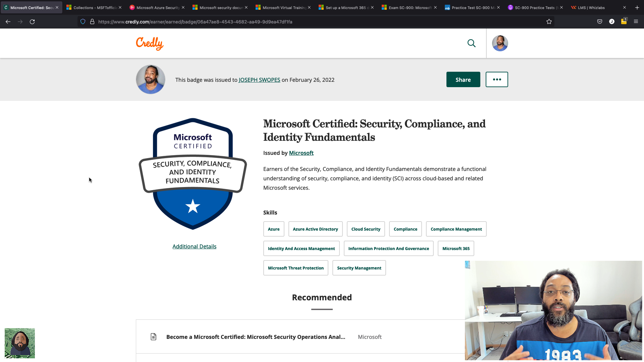Open the search icon on Credly

(x=471, y=43)
